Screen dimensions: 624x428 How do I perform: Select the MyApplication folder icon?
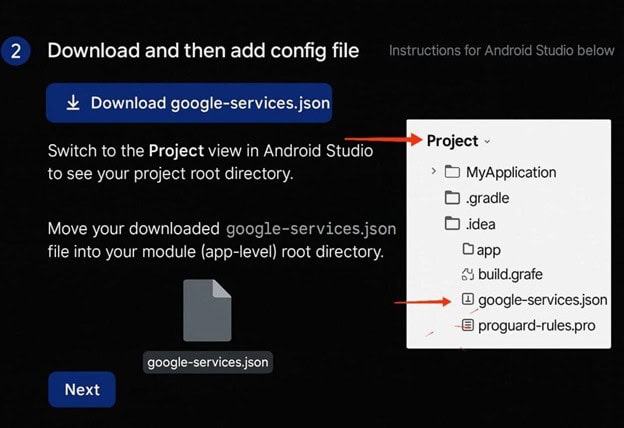click(x=452, y=172)
